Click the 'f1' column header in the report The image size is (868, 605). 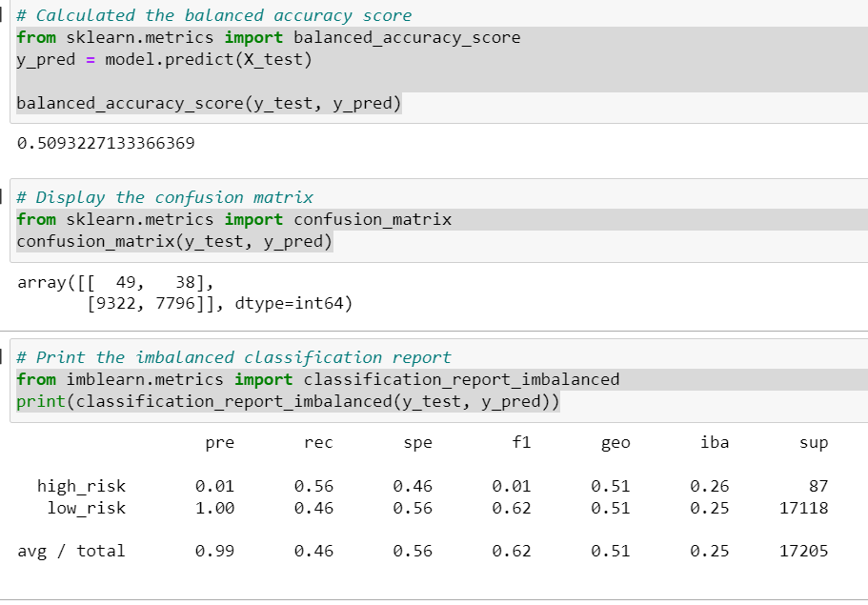[x=521, y=442]
